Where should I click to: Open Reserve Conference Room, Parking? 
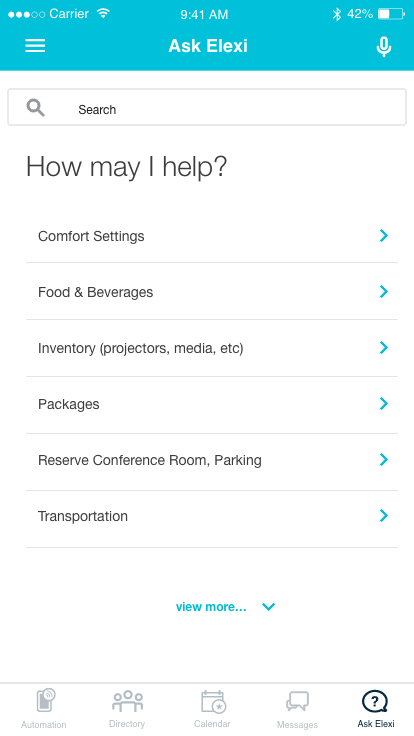tap(212, 460)
